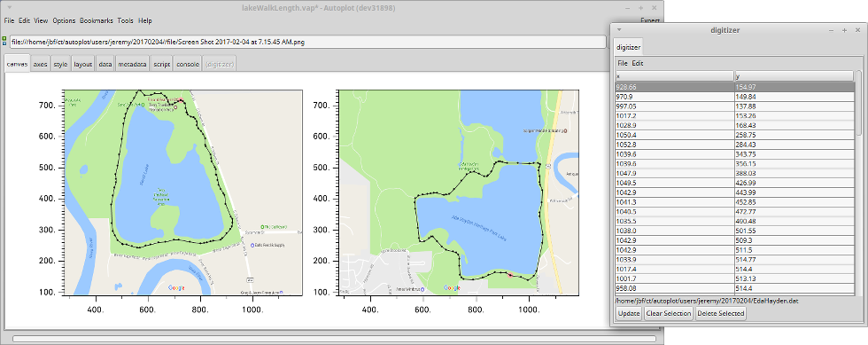
Task: Open the digitizer window menu triangle in title bar
Action: tap(619, 30)
